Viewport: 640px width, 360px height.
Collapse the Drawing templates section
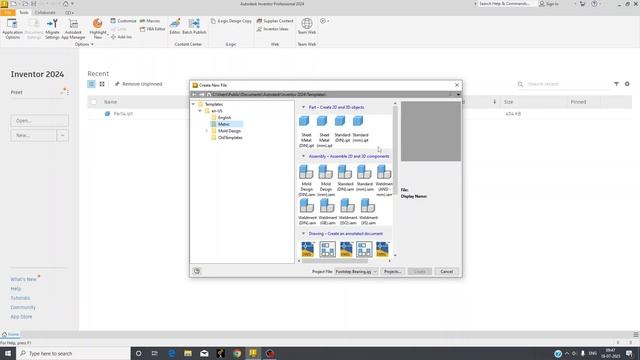[x=303, y=233]
